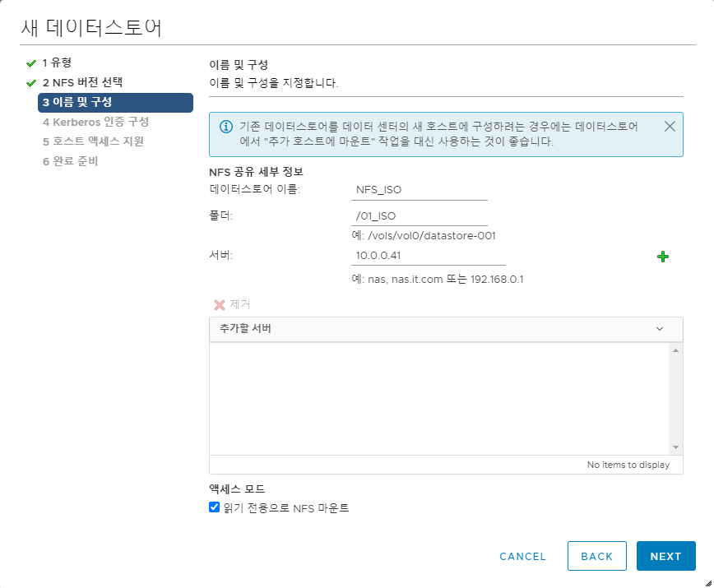Click the 서버 field 10.0.0.41
This screenshot has height=588, width=714.
[428, 255]
